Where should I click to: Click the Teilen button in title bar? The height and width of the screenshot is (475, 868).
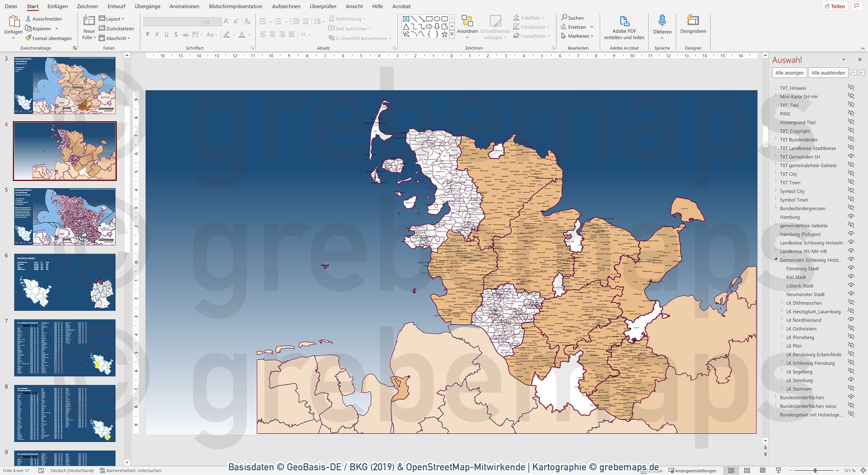click(x=835, y=6)
